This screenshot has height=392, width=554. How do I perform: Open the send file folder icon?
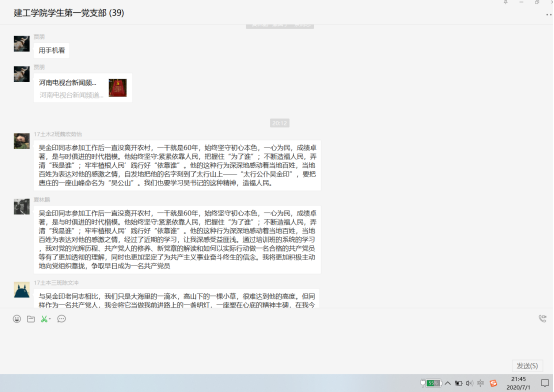click(x=31, y=319)
